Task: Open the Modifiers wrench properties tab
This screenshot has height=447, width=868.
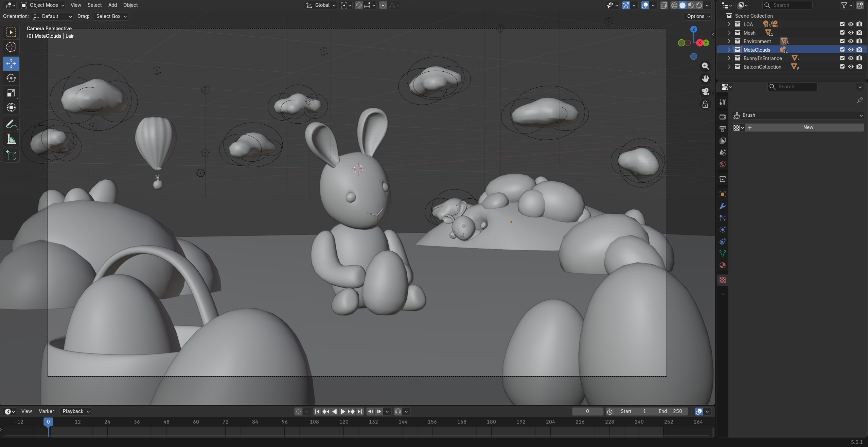Action: click(723, 206)
